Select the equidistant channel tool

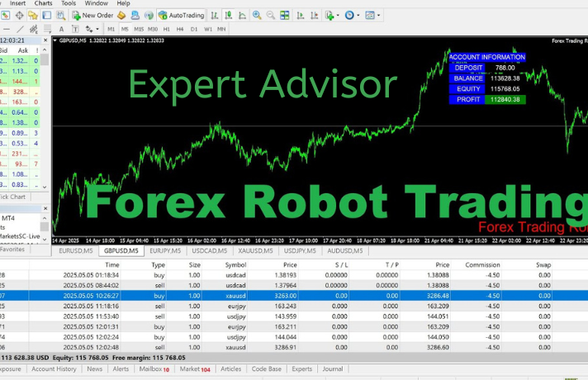pos(34,29)
